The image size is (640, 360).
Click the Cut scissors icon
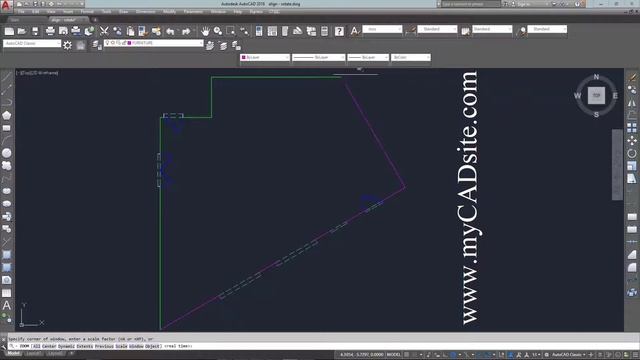point(104,31)
